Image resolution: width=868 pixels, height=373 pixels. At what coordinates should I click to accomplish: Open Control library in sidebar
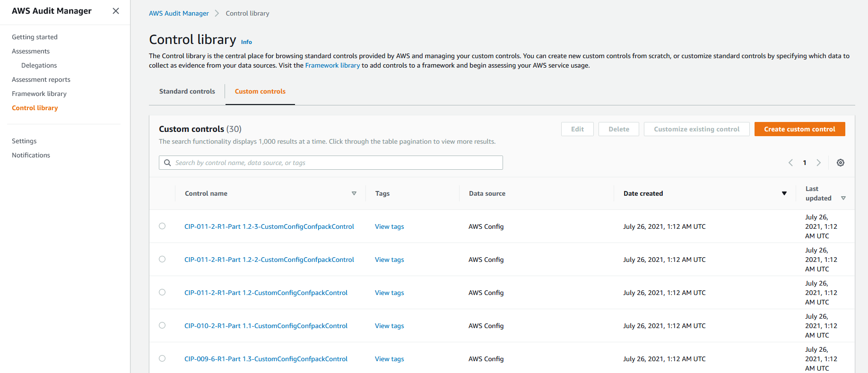35,108
